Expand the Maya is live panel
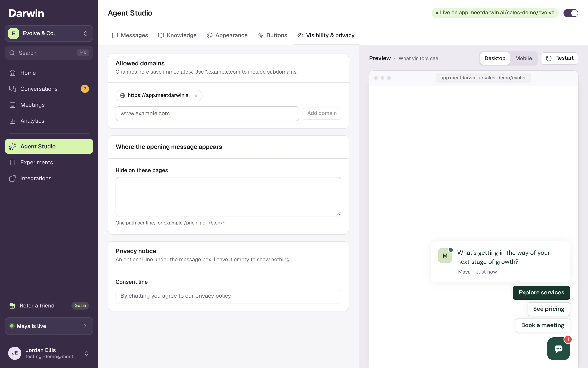 click(x=49, y=326)
